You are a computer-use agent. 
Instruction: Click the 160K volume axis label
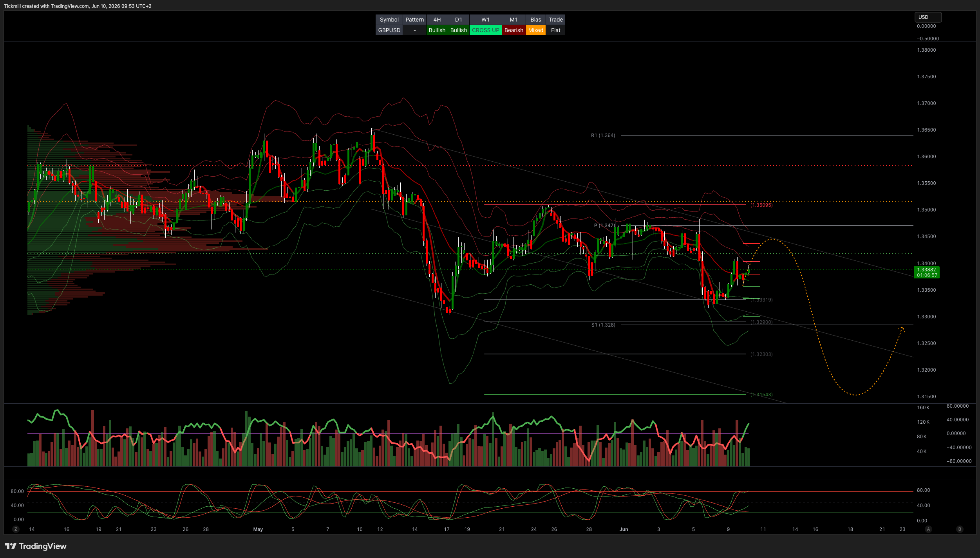[923, 408]
